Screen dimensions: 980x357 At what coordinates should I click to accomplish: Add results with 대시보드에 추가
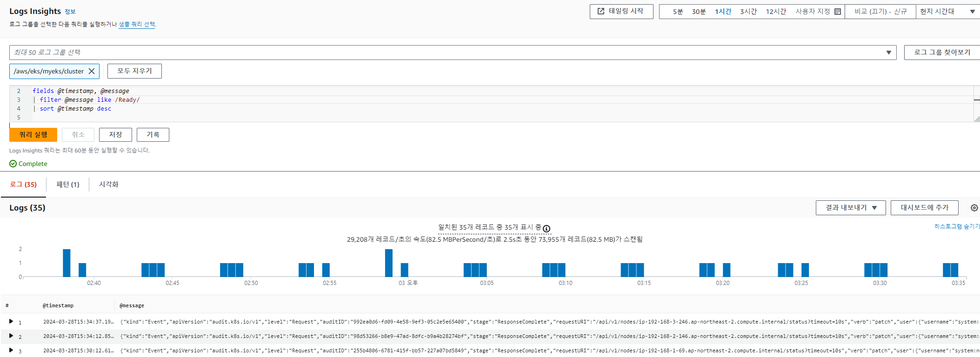(x=925, y=208)
